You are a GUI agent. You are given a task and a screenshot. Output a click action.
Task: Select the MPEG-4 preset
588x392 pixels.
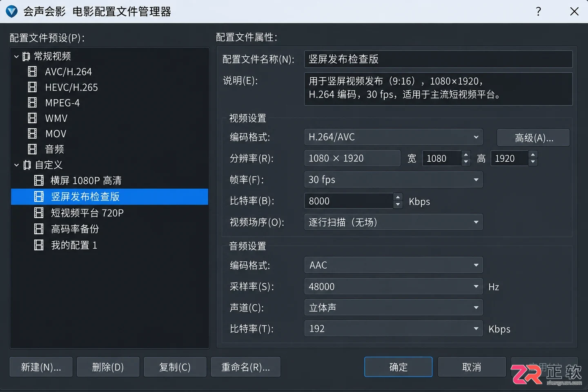coord(62,103)
